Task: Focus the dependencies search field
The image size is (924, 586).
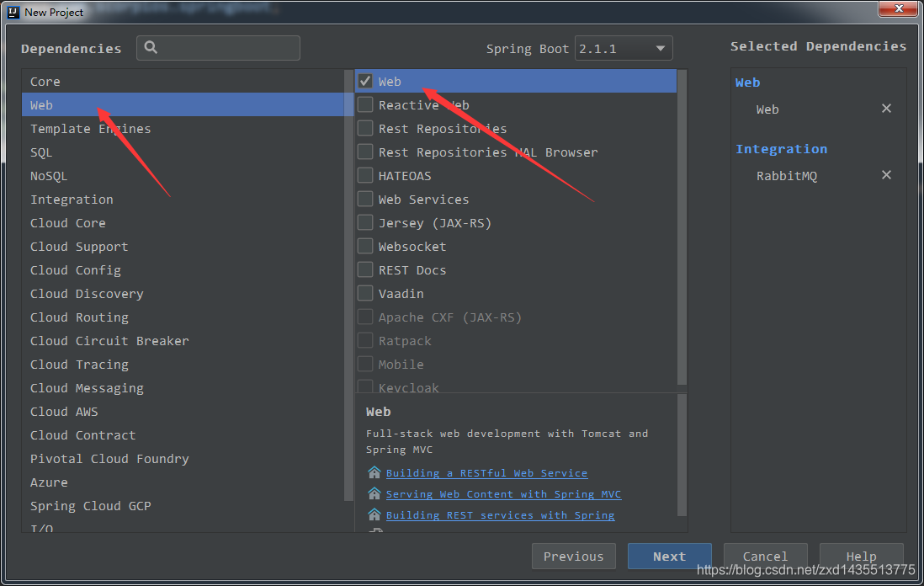Action: pyautogui.click(x=218, y=48)
